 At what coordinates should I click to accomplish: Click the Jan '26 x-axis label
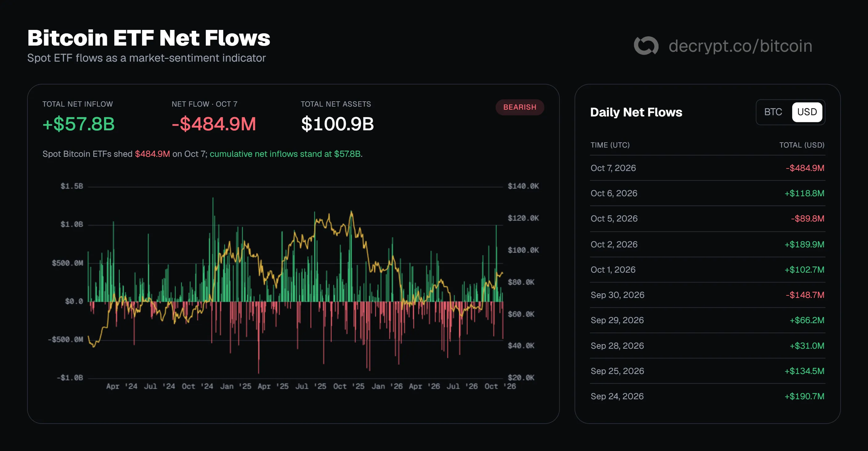[387, 386]
